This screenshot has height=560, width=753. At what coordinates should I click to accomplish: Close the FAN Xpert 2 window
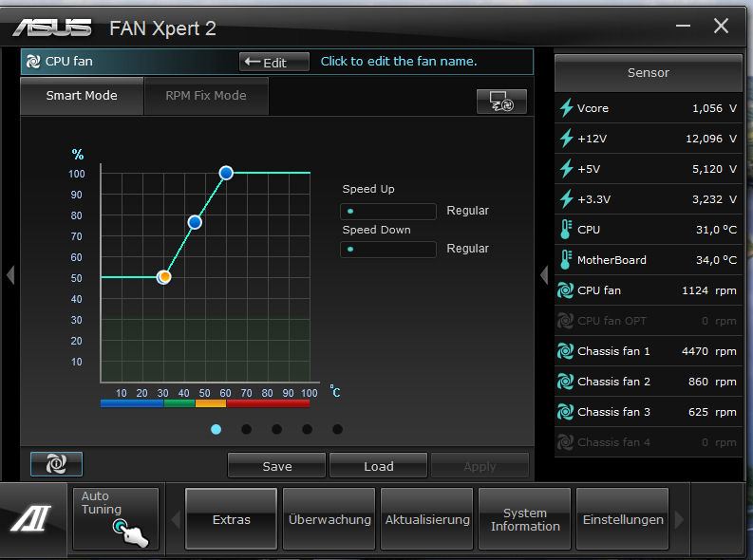point(721,26)
